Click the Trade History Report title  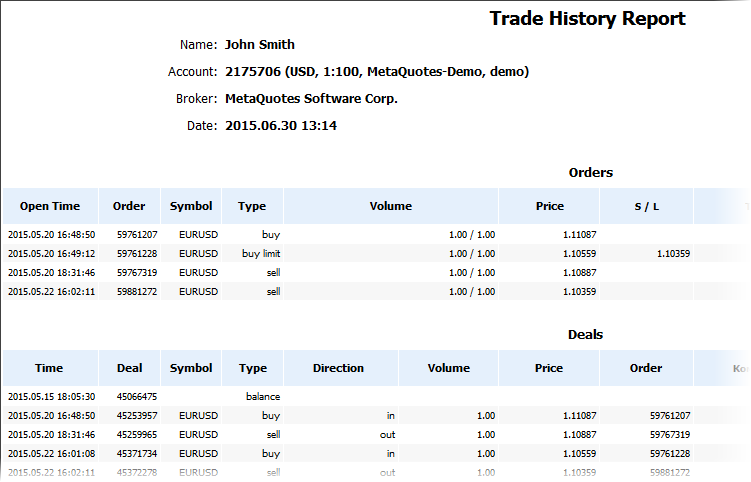(587, 18)
